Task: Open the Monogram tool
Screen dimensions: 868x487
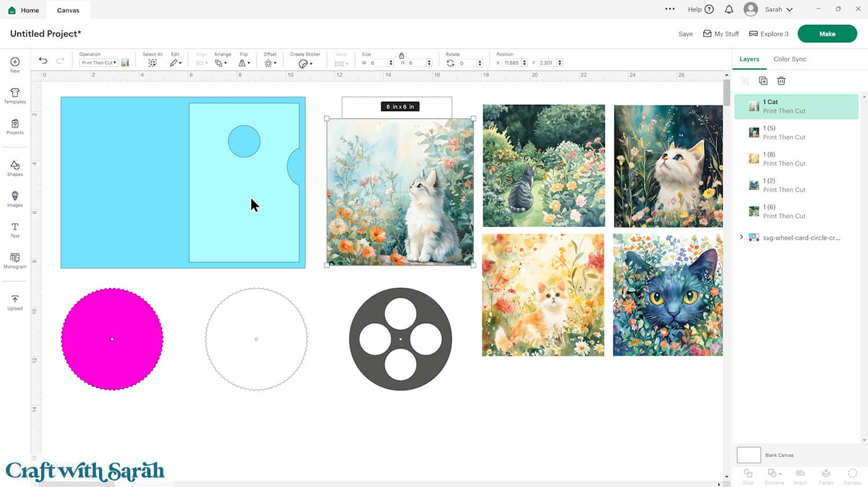Action: pyautogui.click(x=15, y=261)
